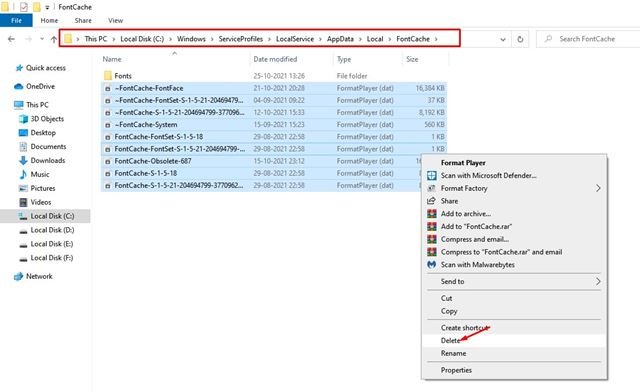Open the Share ribbon tab
The height and width of the screenshot is (392, 640).
(x=83, y=20)
